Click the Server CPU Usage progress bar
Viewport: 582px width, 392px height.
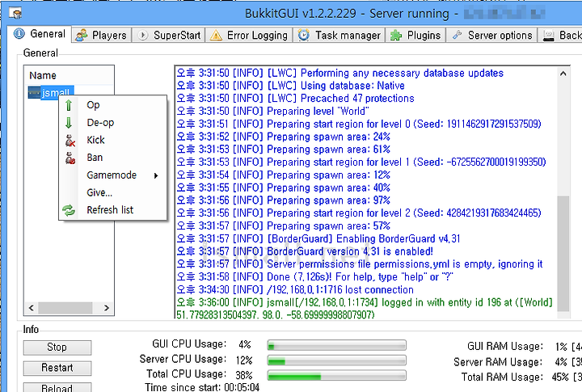(336, 360)
